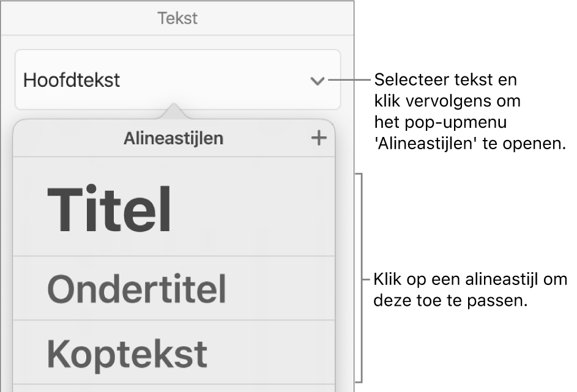Create a new style with the + button
Screen dimensions: 577x392
click(318, 139)
